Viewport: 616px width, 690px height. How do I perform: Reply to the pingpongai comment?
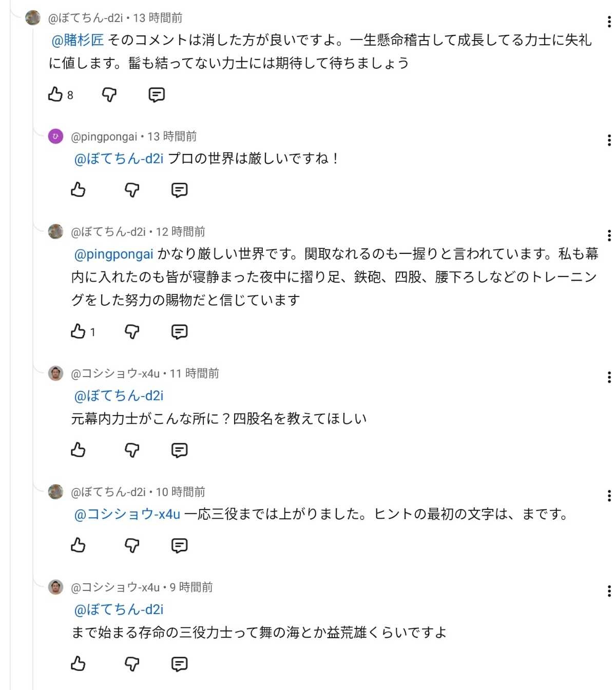tap(179, 190)
